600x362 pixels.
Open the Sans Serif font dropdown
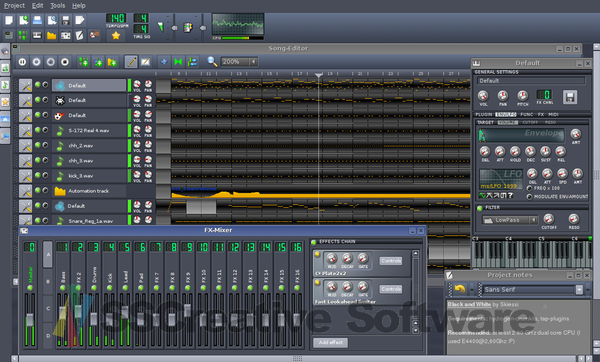(x=579, y=290)
